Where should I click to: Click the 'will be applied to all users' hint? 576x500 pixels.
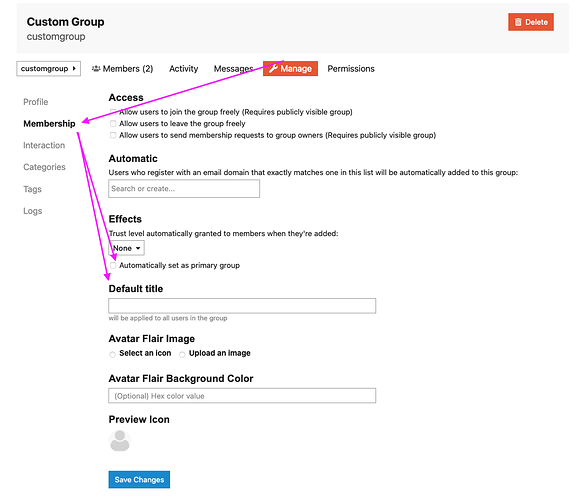(168, 318)
